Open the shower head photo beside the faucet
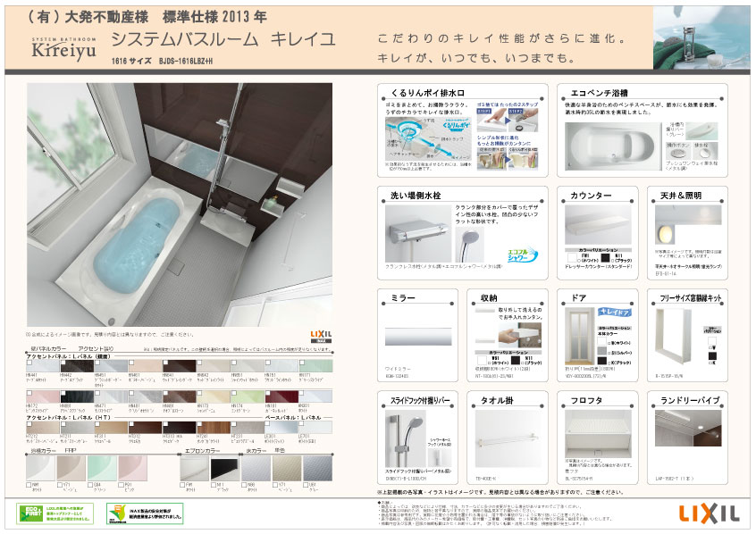 pyautogui.click(x=469, y=245)
